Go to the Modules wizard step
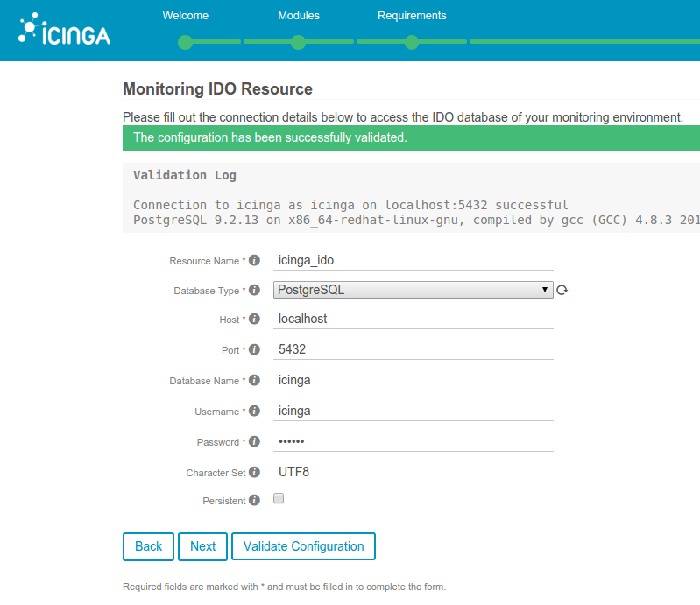The image size is (700, 605). tap(299, 16)
